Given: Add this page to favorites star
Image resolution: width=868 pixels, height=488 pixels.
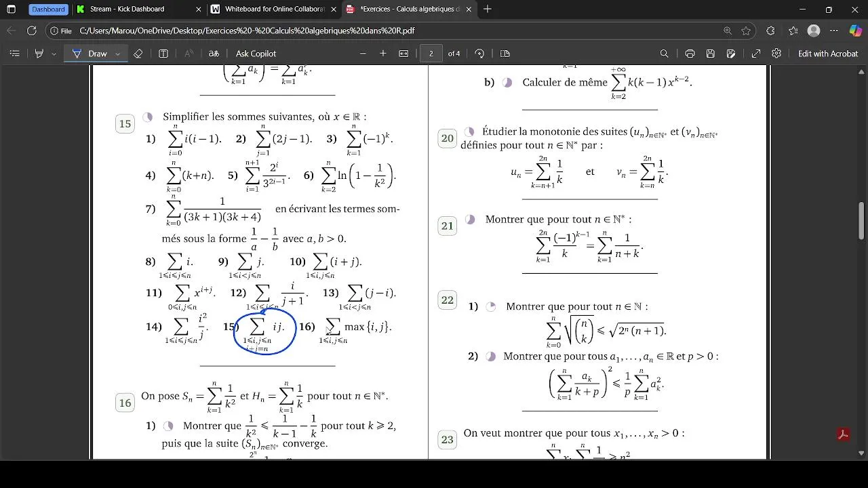Looking at the screenshot, I should (746, 30).
